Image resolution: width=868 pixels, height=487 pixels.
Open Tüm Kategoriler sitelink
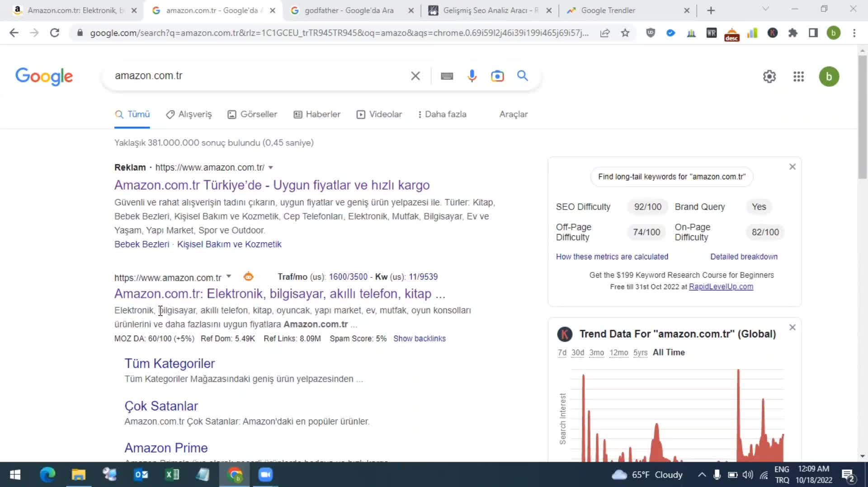coord(170,364)
